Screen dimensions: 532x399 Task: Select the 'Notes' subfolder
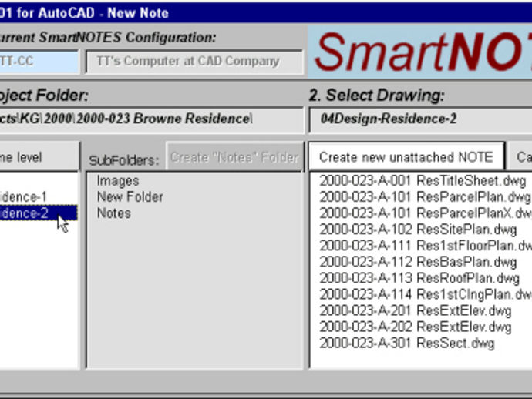pos(114,213)
